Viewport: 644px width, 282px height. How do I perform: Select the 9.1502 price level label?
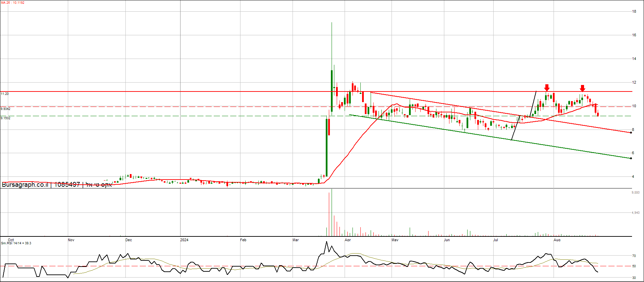coord(5,118)
